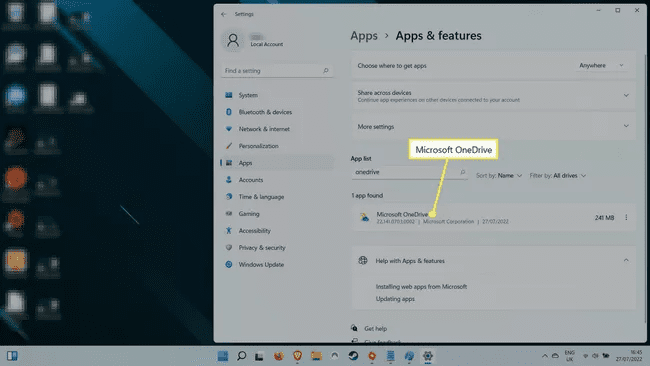The height and width of the screenshot is (366, 650).
Task: Click the network icon in system tray
Action: [585, 356]
